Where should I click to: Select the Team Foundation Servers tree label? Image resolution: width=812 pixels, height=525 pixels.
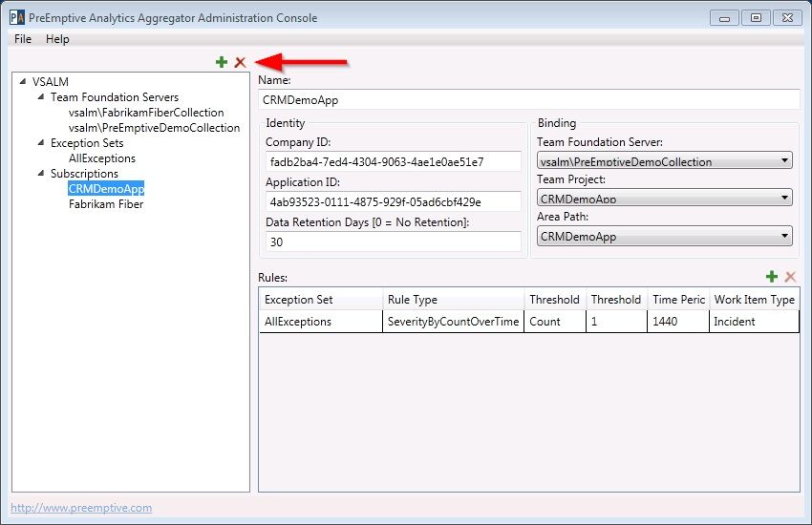[x=115, y=97]
